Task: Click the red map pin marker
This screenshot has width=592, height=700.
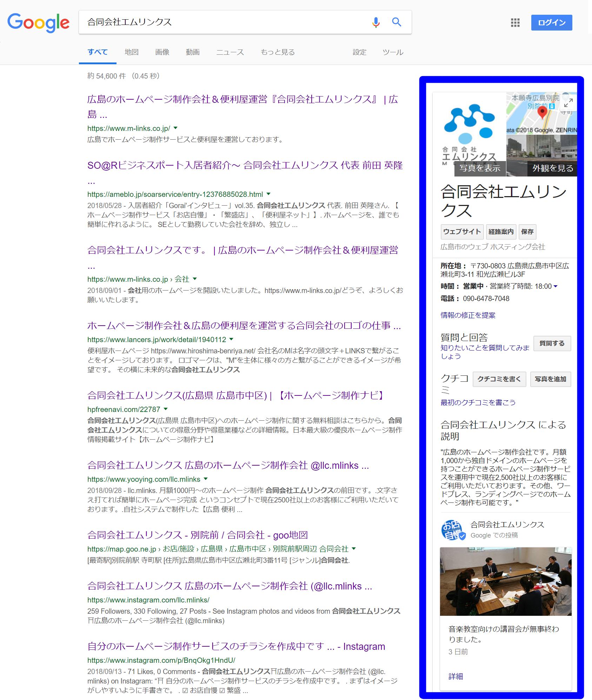Action: pyautogui.click(x=542, y=113)
